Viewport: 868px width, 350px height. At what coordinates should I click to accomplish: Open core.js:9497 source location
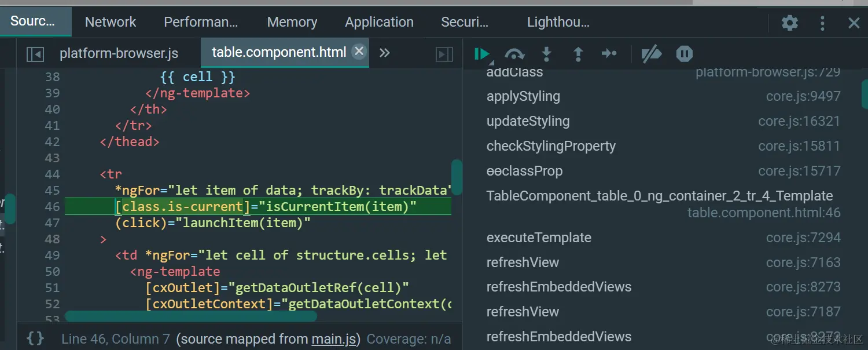click(x=803, y=96)
